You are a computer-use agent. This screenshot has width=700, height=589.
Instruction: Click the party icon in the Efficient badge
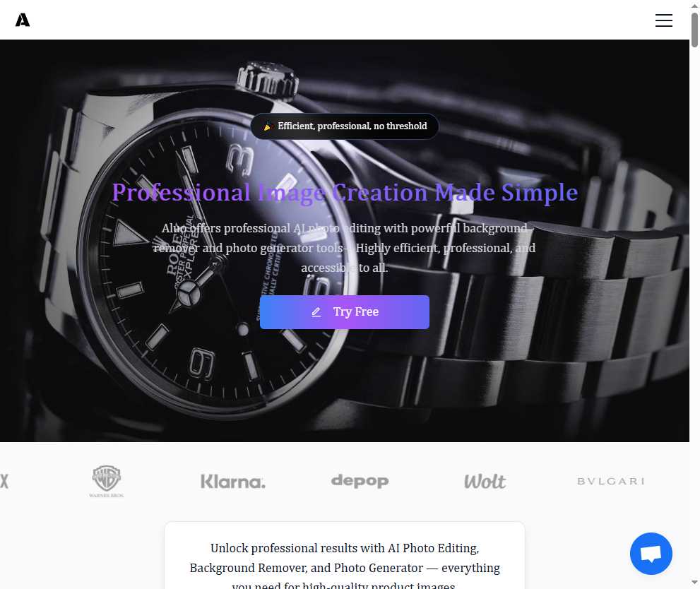click(267, 126)
